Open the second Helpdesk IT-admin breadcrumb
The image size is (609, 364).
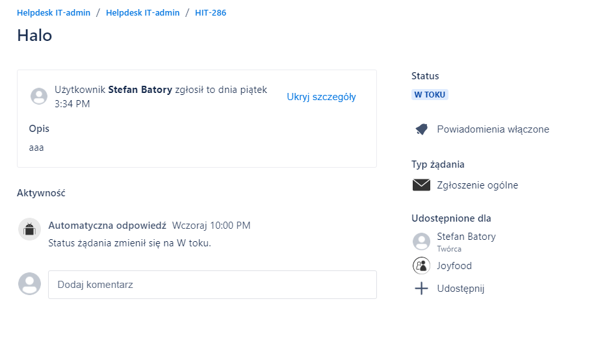tap(142, 12)
